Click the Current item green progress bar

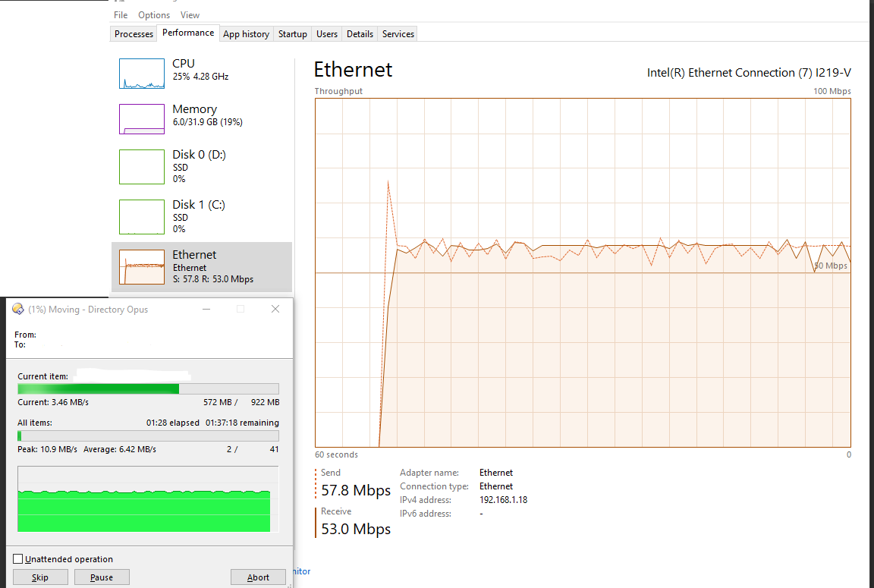[148, 389]
